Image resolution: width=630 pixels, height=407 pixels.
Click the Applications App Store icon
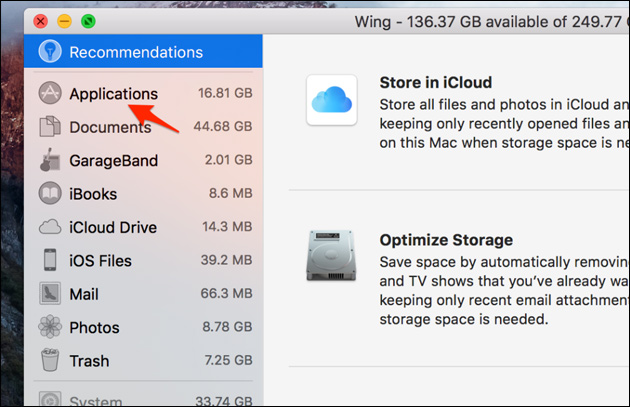coord(50,93)
